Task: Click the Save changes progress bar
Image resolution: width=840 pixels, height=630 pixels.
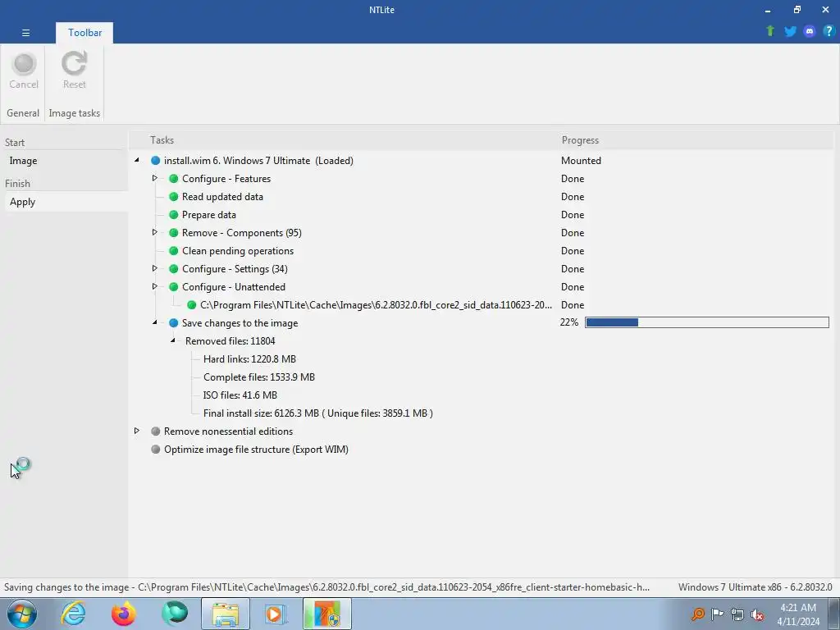Action: pyautogui.click(x=706, y=322)
